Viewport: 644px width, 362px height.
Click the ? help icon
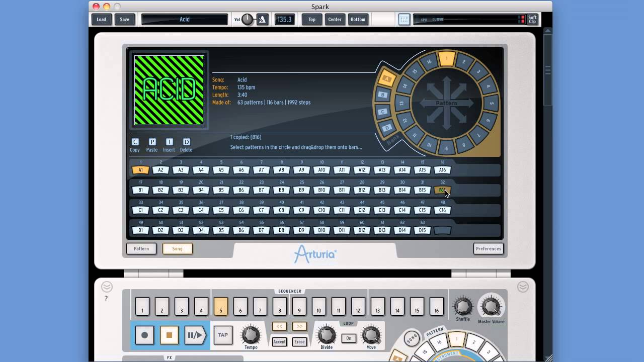[106, 299]
